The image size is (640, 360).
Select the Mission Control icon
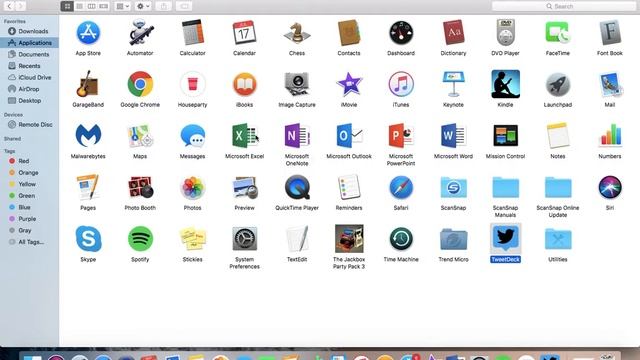pyautogui.click(x=505, y=136)
